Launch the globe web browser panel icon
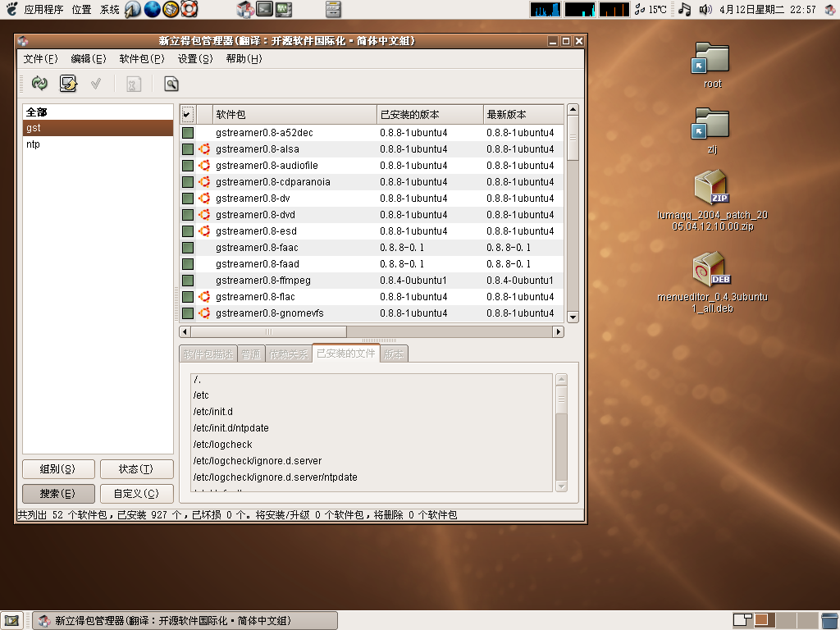The width and height of the screenshot is (840, 630). (x=152, y=9)
